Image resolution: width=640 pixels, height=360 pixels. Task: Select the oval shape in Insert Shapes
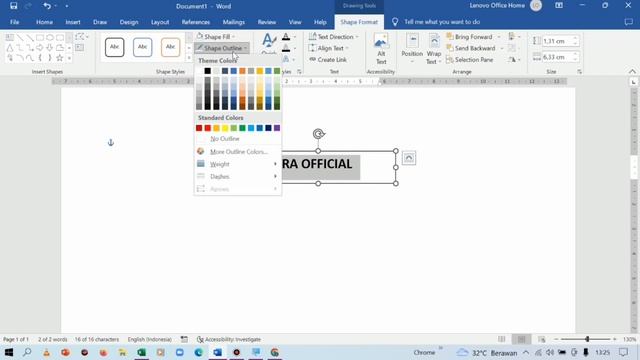click(x=50, y=38)
